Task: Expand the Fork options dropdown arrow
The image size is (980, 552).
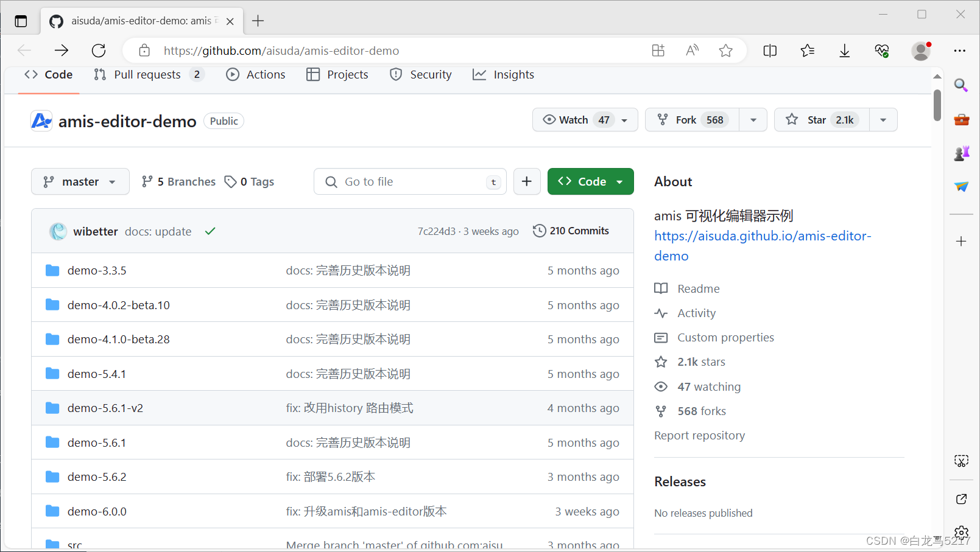Action: 753,120
